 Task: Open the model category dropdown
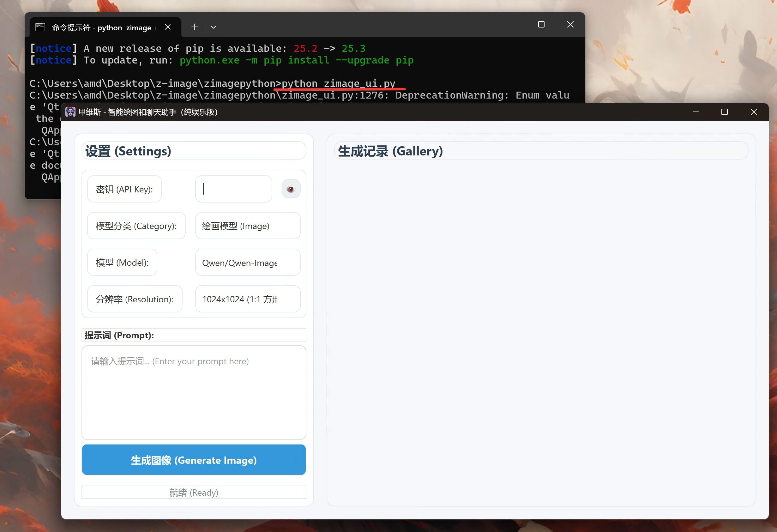pyautogui.click(x=247, y=226)
